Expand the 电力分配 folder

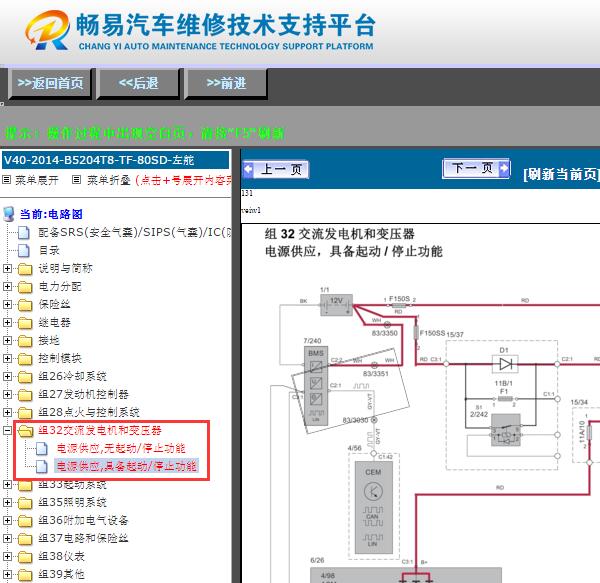(x=7, y=287)
